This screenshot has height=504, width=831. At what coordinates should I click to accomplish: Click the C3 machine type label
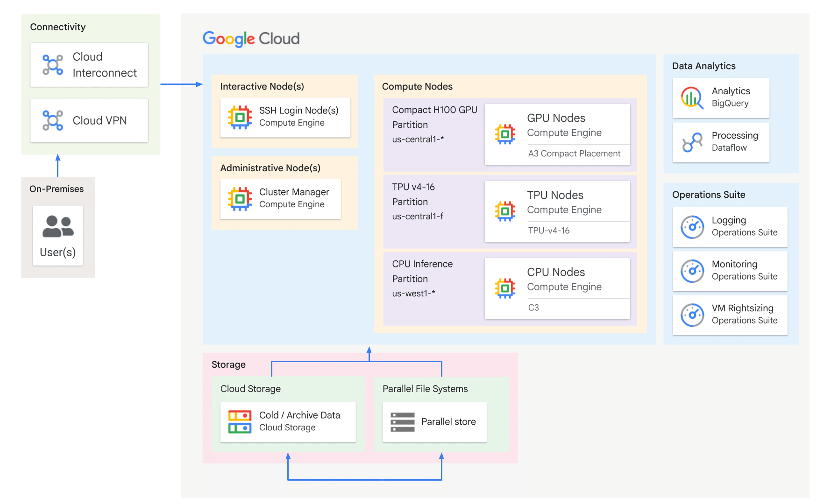point(533,308)
